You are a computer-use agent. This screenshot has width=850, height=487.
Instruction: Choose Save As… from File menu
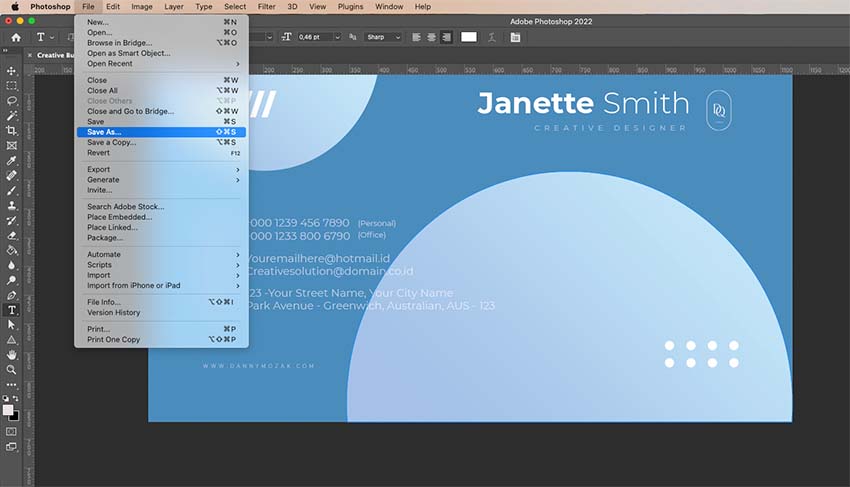point(162,132)
